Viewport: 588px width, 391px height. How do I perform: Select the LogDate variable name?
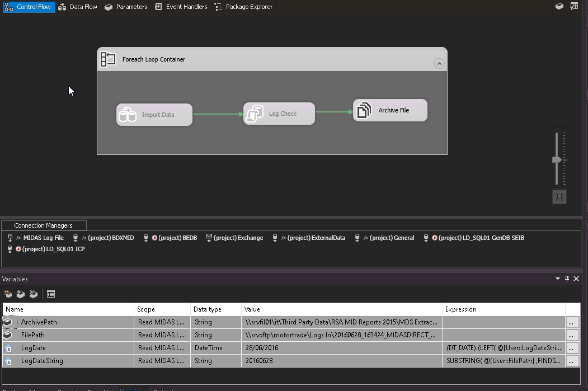click(x=34, y=348)
